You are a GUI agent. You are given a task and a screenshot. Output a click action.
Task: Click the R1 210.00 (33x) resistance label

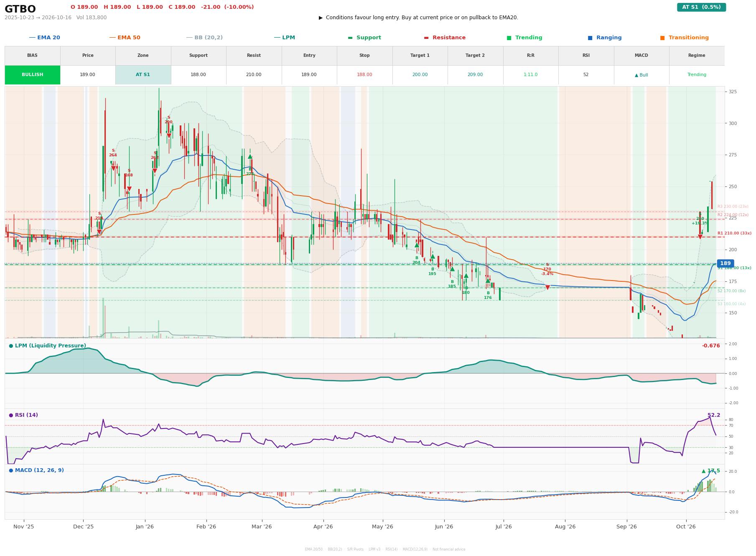tap(734, 233)
